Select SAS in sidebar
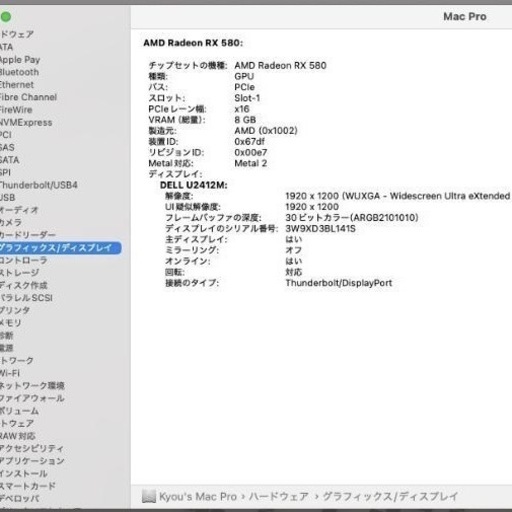Viewport: 512px width, 512px height. (x=7, y=147)
